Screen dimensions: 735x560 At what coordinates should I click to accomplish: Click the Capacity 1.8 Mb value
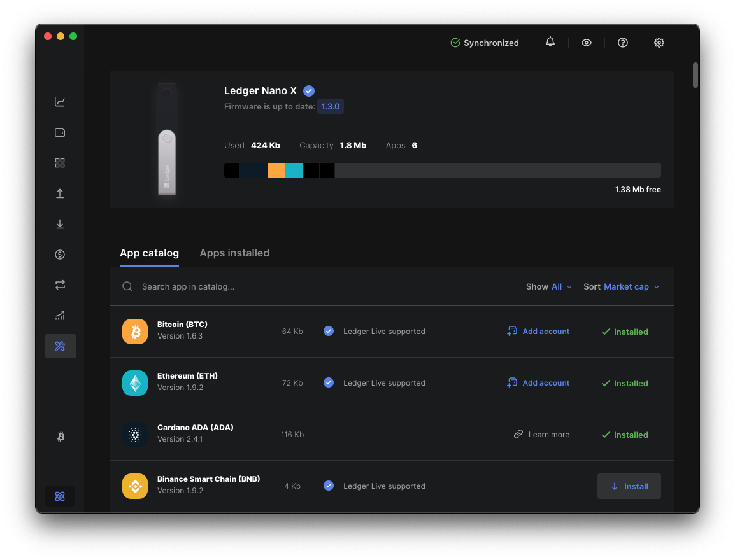coord(353,146)
